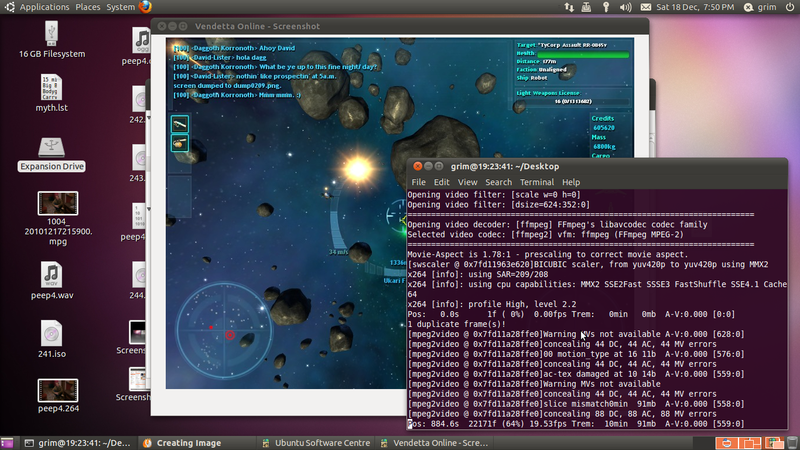Open the terminal Help menu
Screen dimensions: 800x450
pos(571,182)
